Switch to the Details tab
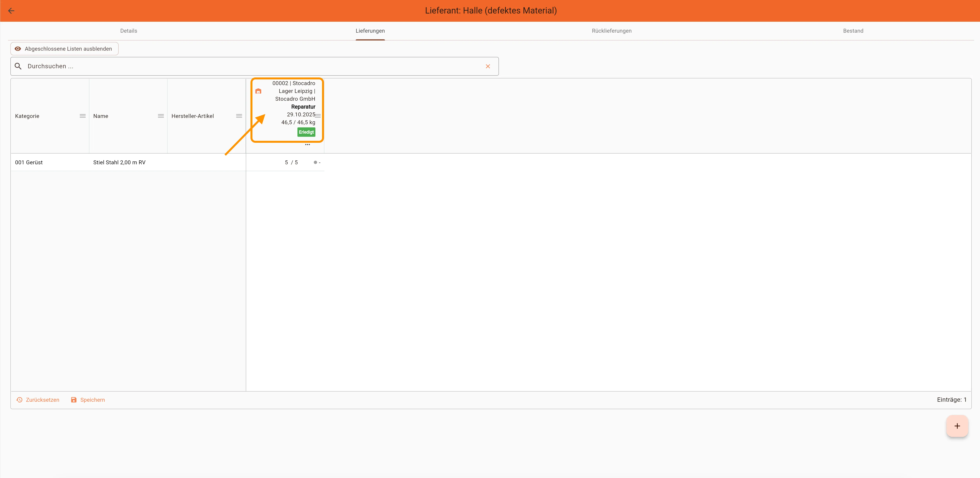 pos(129,31)
